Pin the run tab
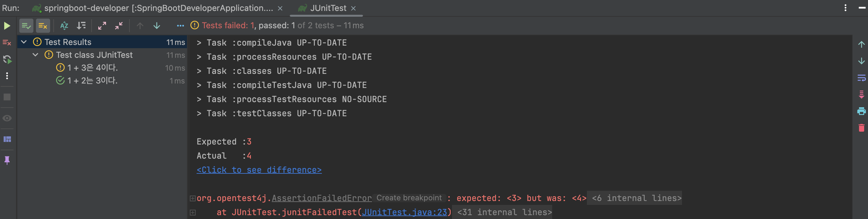Viewport: 868px width, 219px height. click(x=7, y=160)
